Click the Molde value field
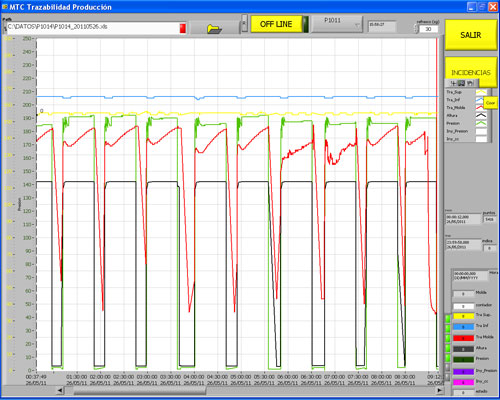This screenshot has width=500, height=400. 463,294
